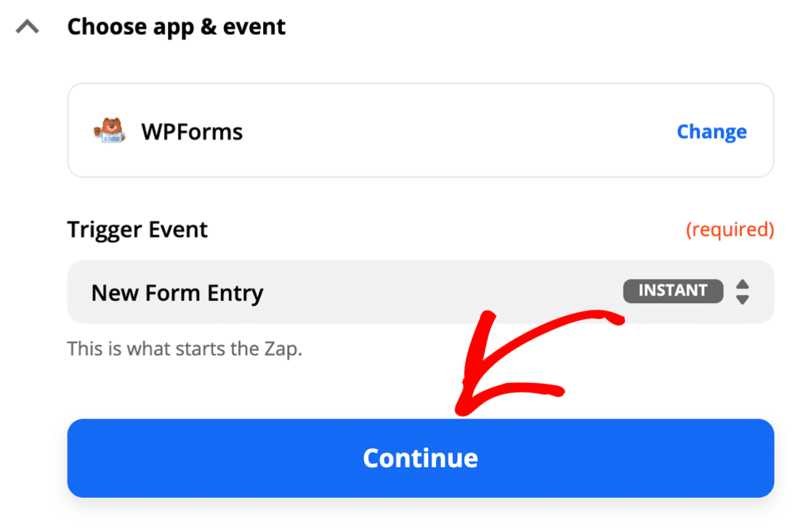Click the Trigger Event label

(137, 230)
